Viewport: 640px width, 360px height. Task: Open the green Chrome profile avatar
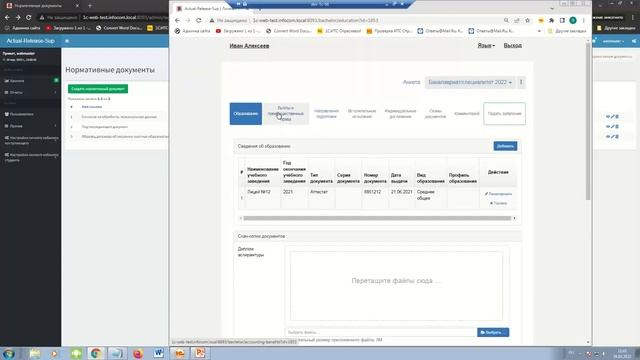coord(573,20)
